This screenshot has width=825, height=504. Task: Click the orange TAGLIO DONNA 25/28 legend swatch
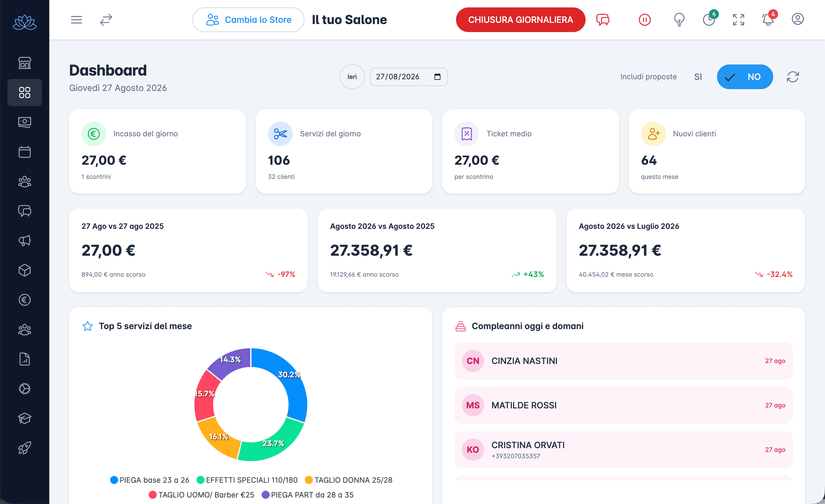tap(309, 480)
